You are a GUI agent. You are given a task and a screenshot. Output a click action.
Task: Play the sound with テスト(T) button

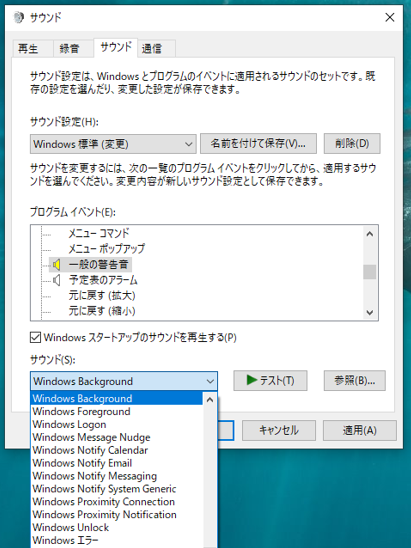(x=271, y=380)
